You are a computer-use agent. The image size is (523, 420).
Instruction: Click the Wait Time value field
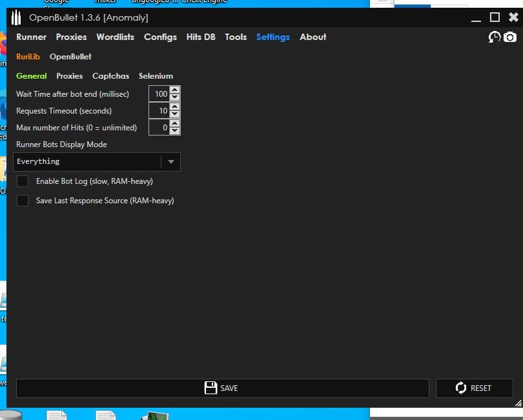pos(159,94)
